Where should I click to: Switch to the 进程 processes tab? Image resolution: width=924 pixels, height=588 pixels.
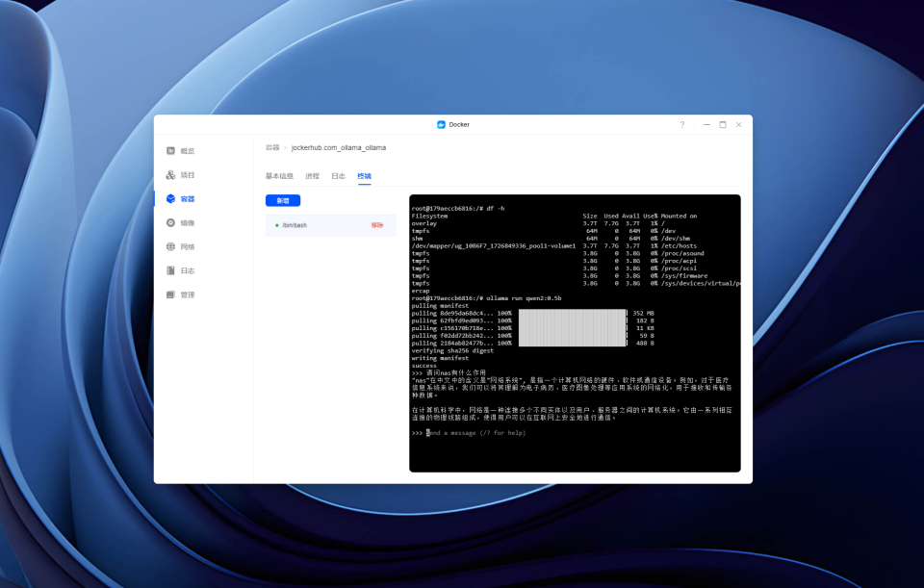tap(312, 176)
